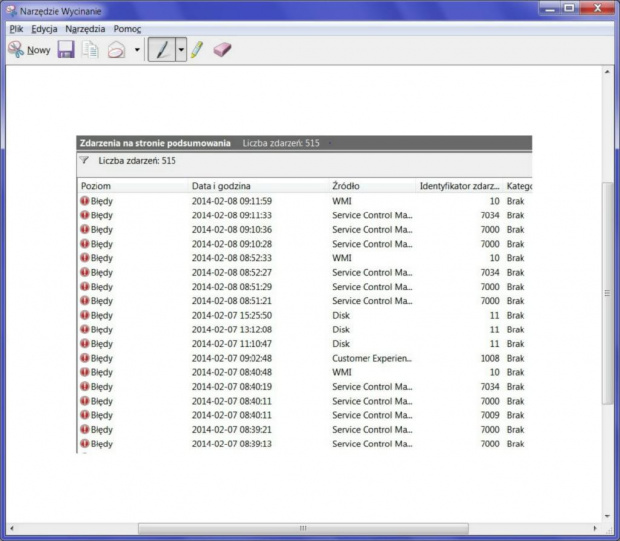This screenshot has width=620, height=541.
Task: Open the Edycja menu
Action: [x=44, y=29]
